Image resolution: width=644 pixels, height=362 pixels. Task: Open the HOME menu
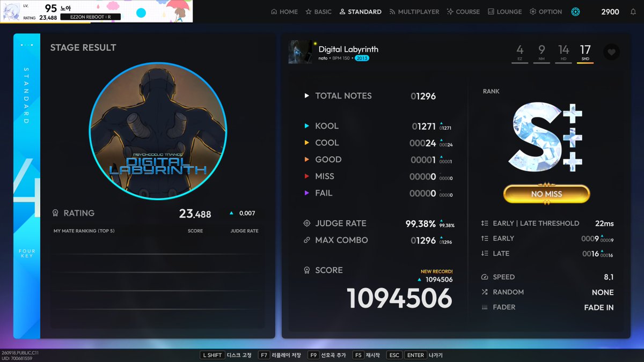pyautogui.click(x=284, y=12)
